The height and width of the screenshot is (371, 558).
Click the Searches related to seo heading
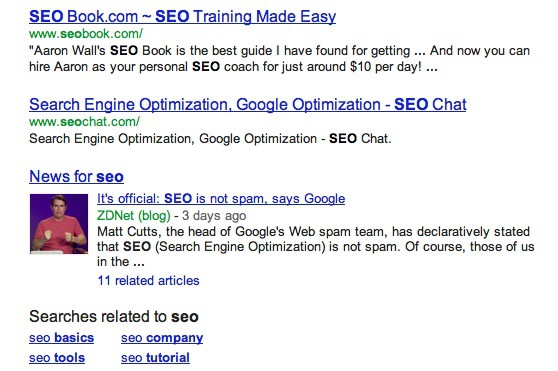(114, 317)
